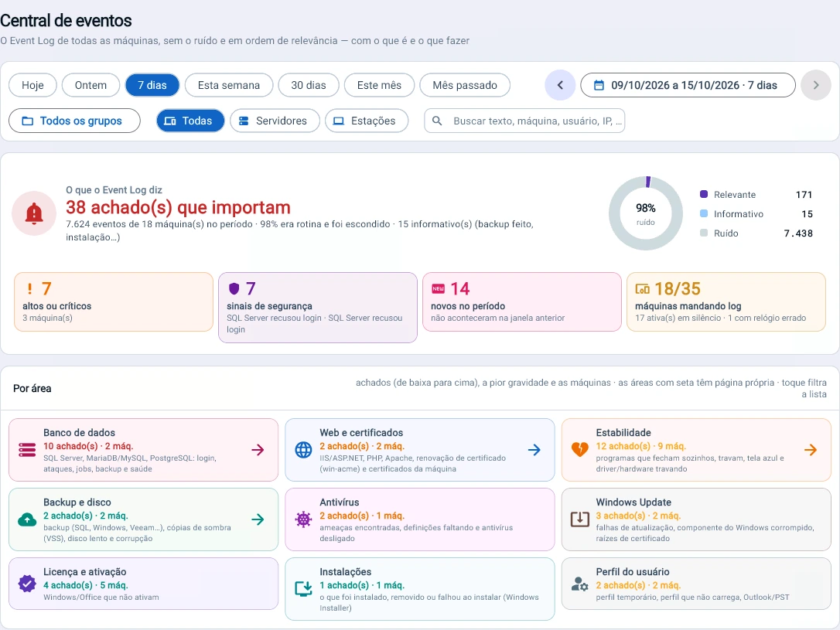Select the Este mês period filter

pyautogui.click(x=379, y=85)
